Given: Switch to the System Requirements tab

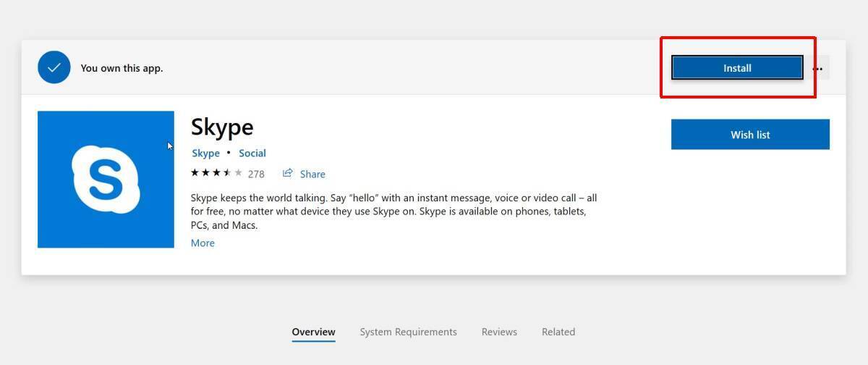Looking at the screenshot, I should tap(408, 332).
